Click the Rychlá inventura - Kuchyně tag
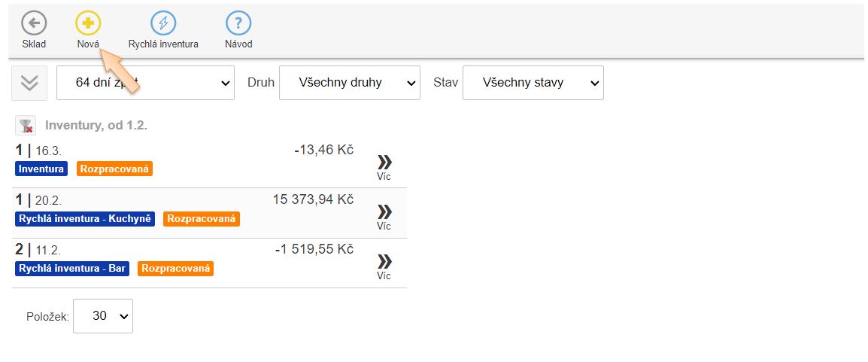This screenshot has height=362, width=868. coord(85,219)
